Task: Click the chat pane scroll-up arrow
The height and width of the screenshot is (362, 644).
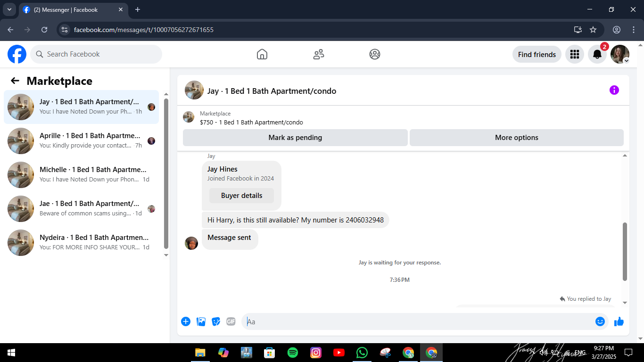Action: (x=625, y=155)
